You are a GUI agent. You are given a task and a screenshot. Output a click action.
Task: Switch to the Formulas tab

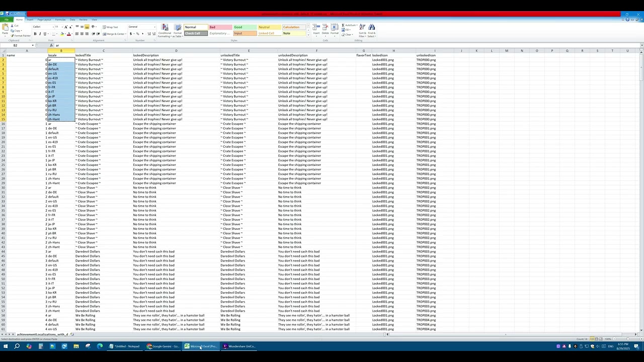[x=60, y=20]
